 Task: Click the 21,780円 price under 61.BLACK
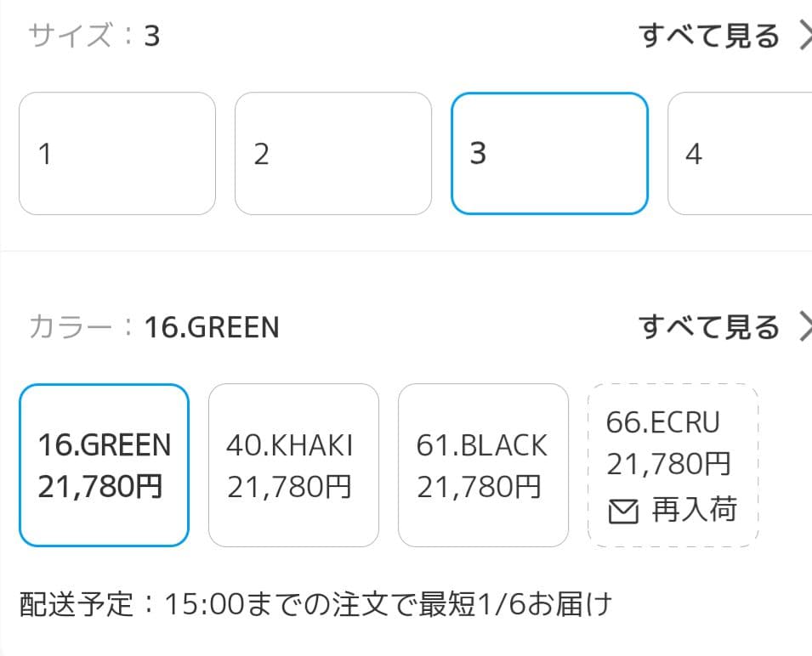tap(479, 487)
